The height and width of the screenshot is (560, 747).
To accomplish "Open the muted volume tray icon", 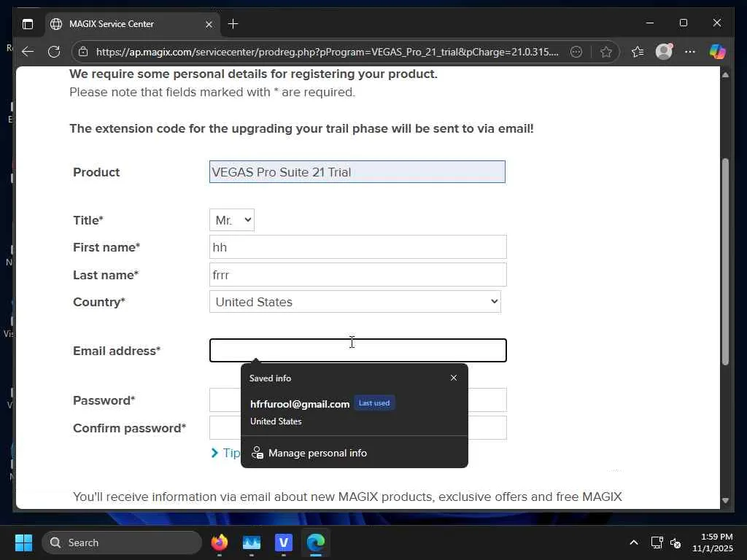I will tap(676, 542).
